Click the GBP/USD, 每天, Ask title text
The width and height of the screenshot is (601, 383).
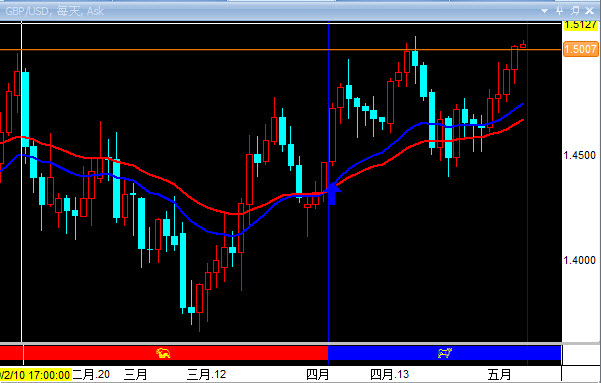(54, 11)
